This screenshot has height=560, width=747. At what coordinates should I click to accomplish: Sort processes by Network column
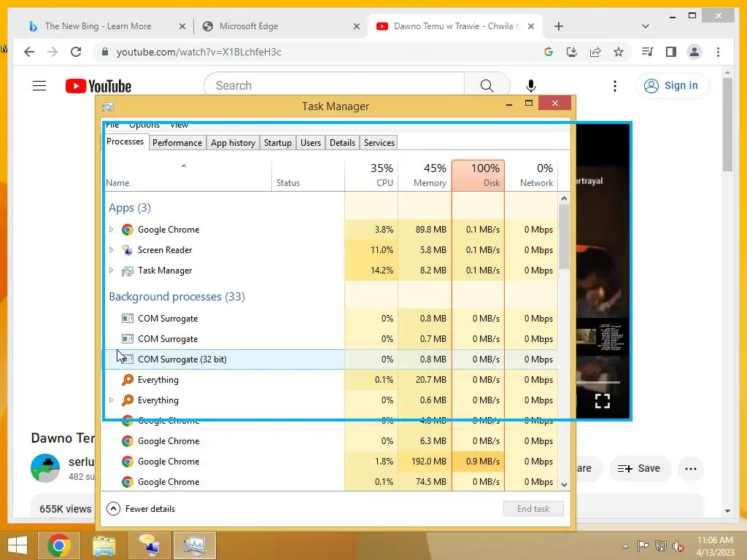(531, 175)
